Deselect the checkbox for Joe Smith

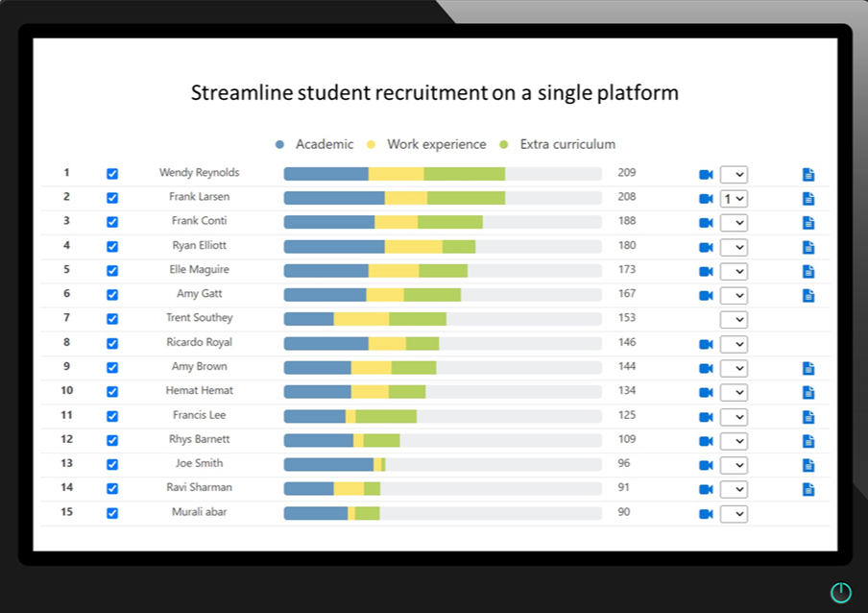click(112, 464)
